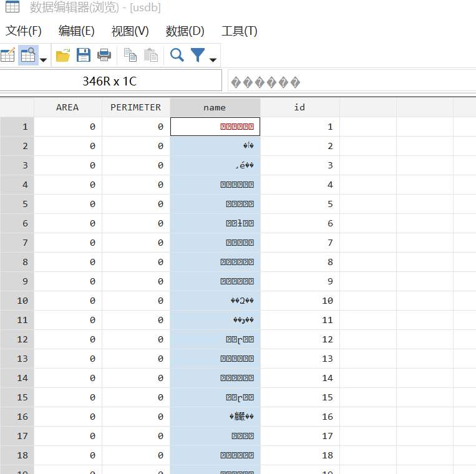This screenshot has width=476, height=474.
Task: Select row header 7
Action: (17, 243)
